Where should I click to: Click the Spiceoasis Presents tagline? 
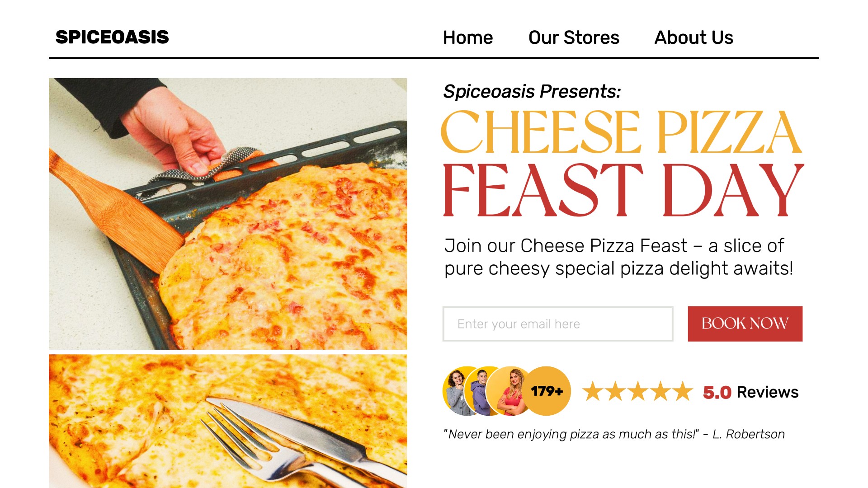[x=533, y=91]
